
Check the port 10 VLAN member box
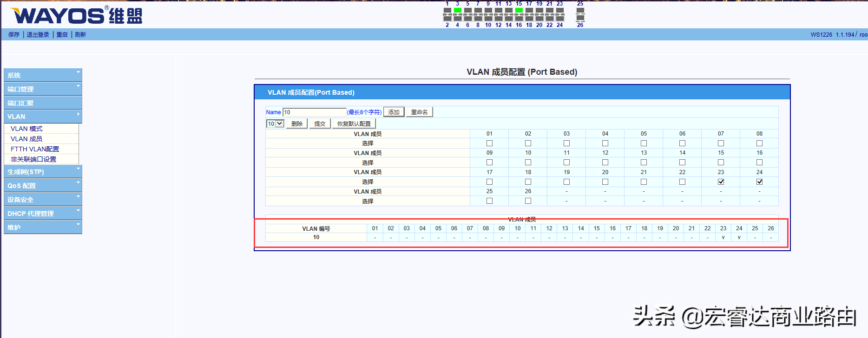click(x=528, y=162)
